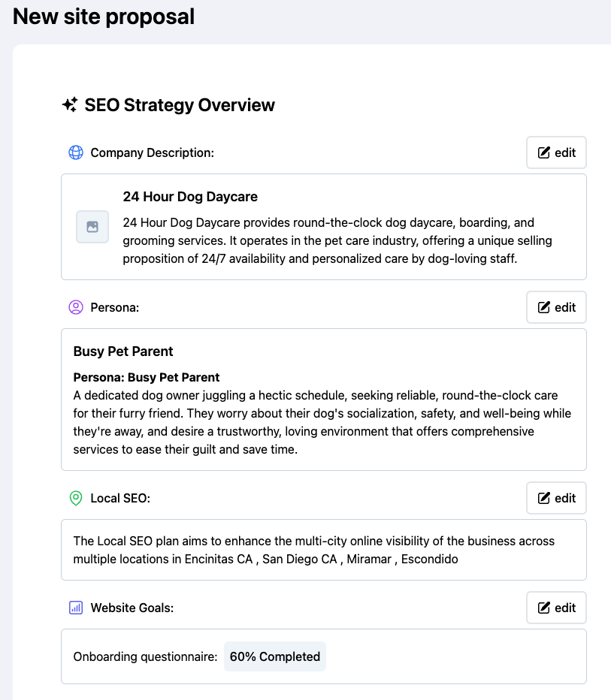Select the Busy Pet Parent persona card
Screen dimensions: 611x700
click(x=323, y=398)
